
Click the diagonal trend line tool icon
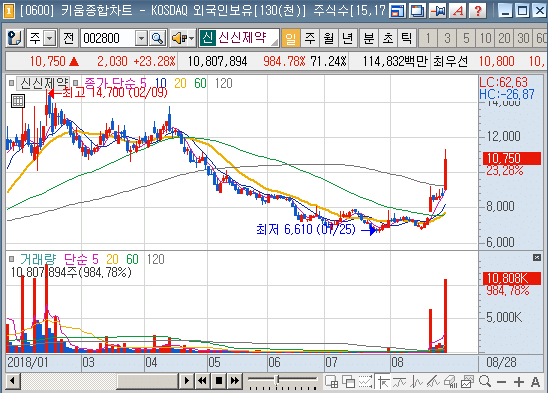coord(433,382)
